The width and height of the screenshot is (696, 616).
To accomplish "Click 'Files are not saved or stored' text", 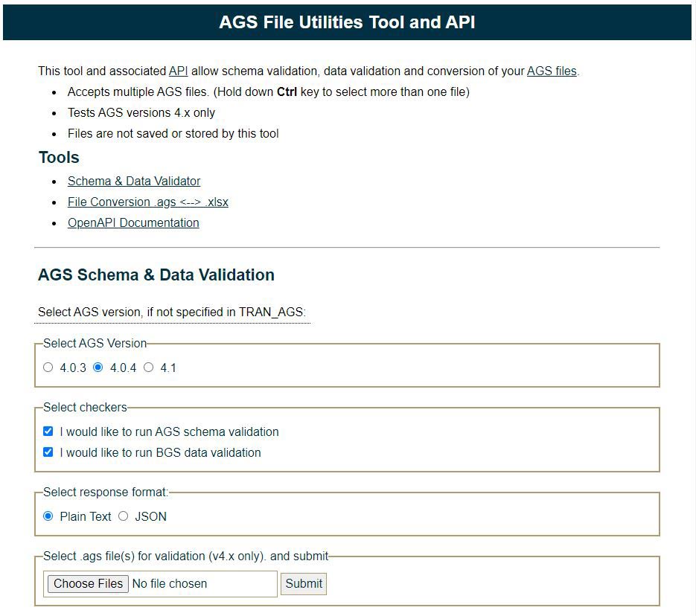I will [x=173, y=133].
